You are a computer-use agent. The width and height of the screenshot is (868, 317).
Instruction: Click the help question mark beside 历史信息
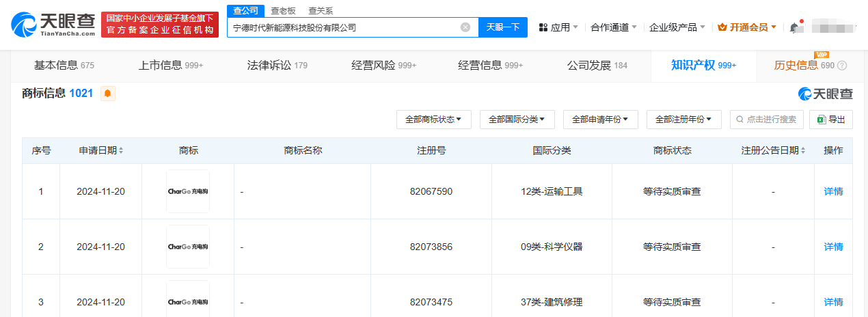tap(842, 66)
